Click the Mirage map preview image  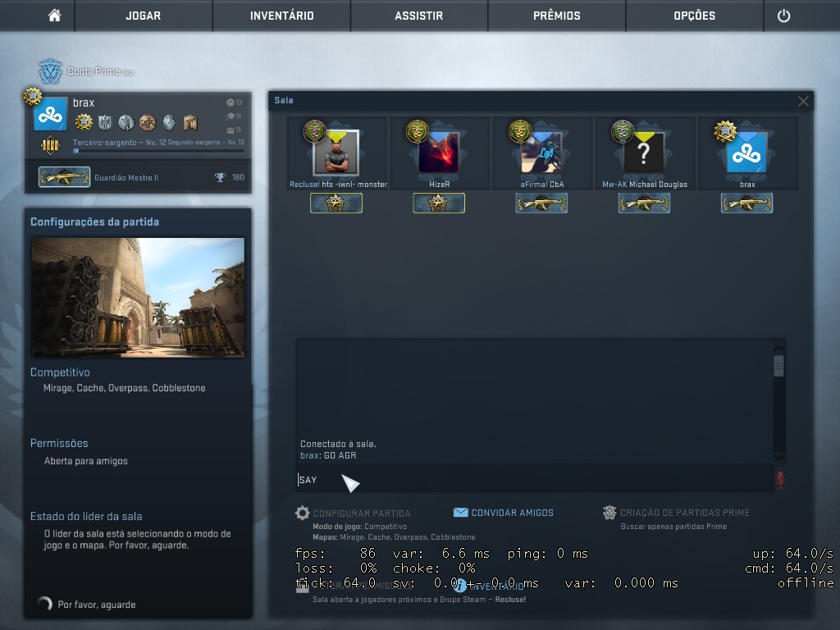[138, 297]
